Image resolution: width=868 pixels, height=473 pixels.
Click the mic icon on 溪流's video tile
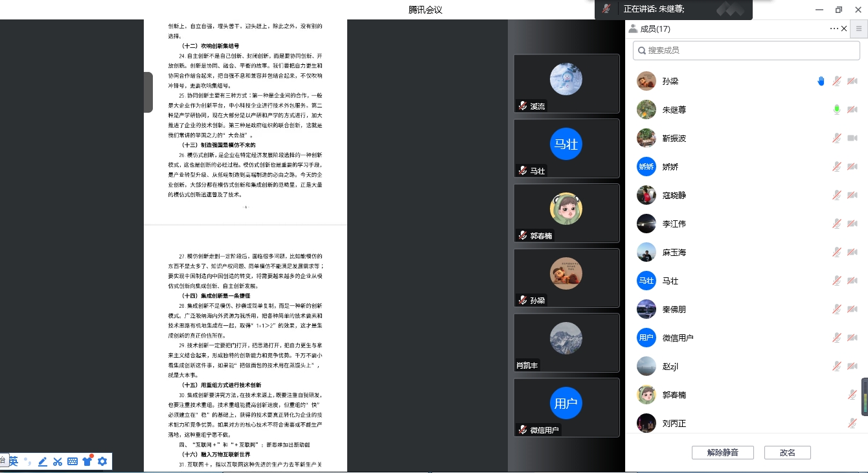point(522,106)
